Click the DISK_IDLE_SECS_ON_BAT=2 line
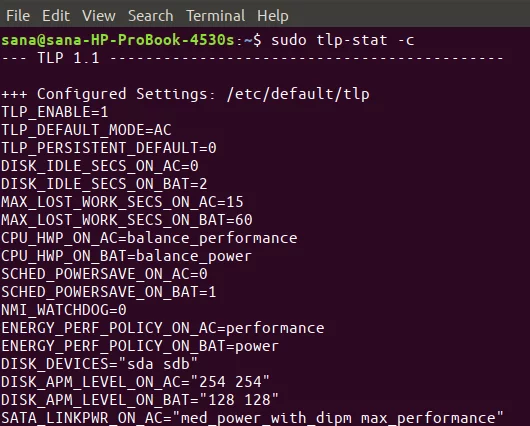The width and height of the screenshot is (530, 426). 104,184
